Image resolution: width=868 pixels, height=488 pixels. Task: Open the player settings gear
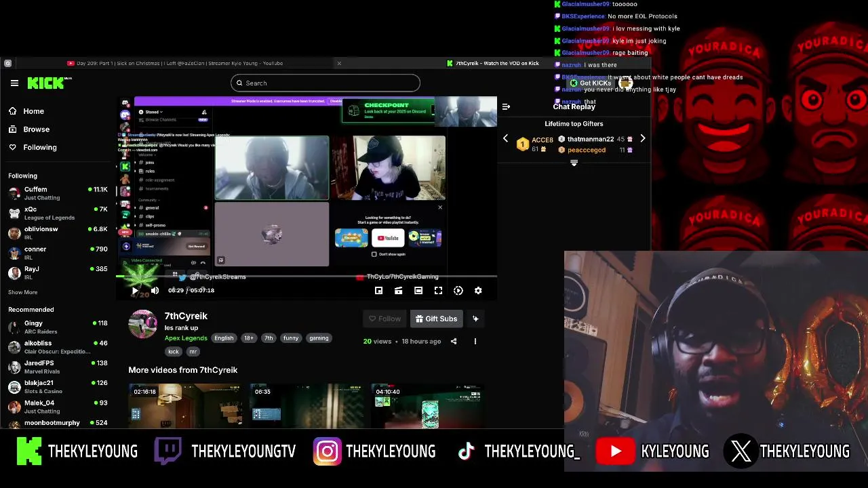(478, 290)
